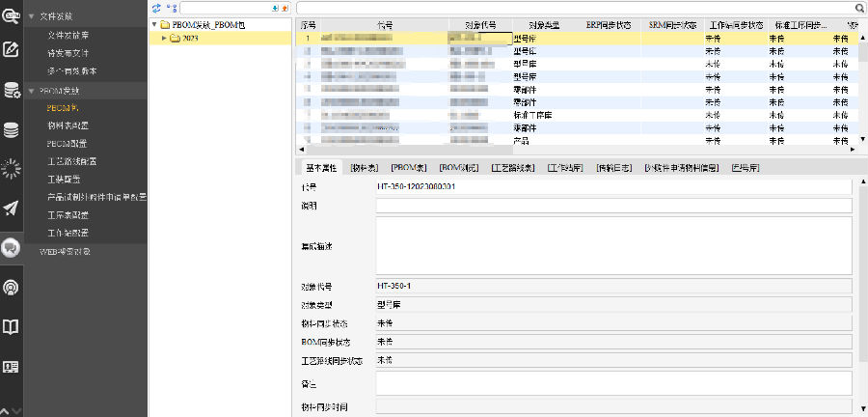The width and height of the screenshot is (868, 417).
Task: Click the ID card icon in sidebar
Action: 12,367
